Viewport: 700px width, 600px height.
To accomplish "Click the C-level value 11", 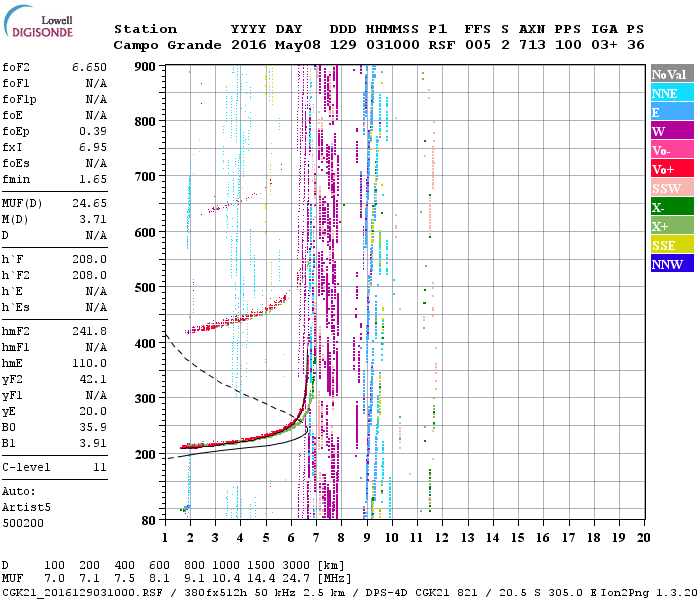I will click(100, 467).
